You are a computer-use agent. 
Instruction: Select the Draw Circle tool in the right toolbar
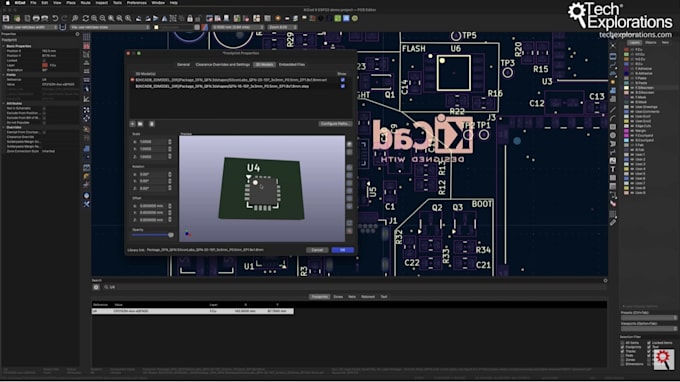[x=613, y=135]
